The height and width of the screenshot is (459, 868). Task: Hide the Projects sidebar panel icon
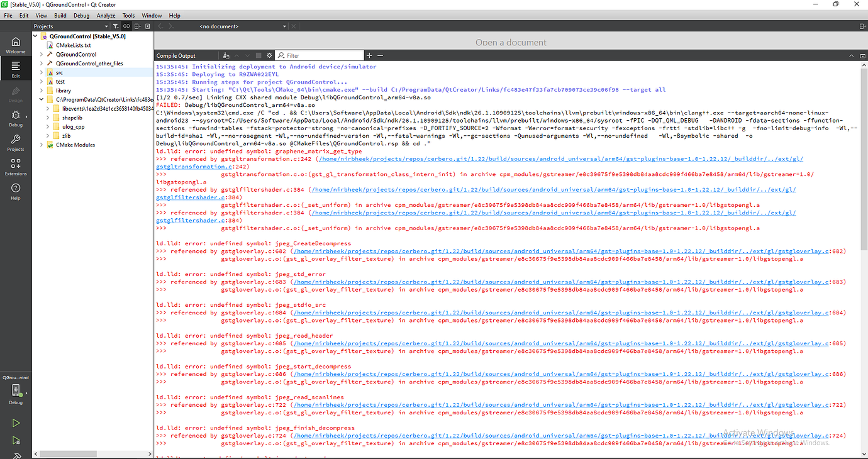pyautogui.click(x=147, y=26)
